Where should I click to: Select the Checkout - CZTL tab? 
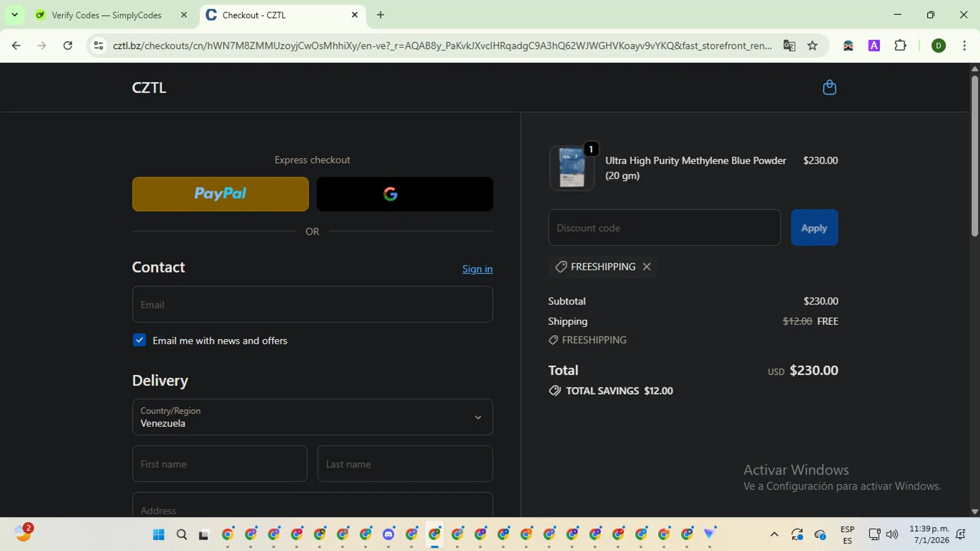282,15
